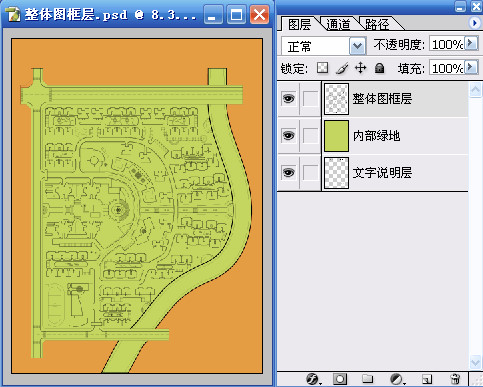Toggle link box for 整体图框层 layer
The height and width of the screenshot is (387, 483).
(x=311, y=99)
